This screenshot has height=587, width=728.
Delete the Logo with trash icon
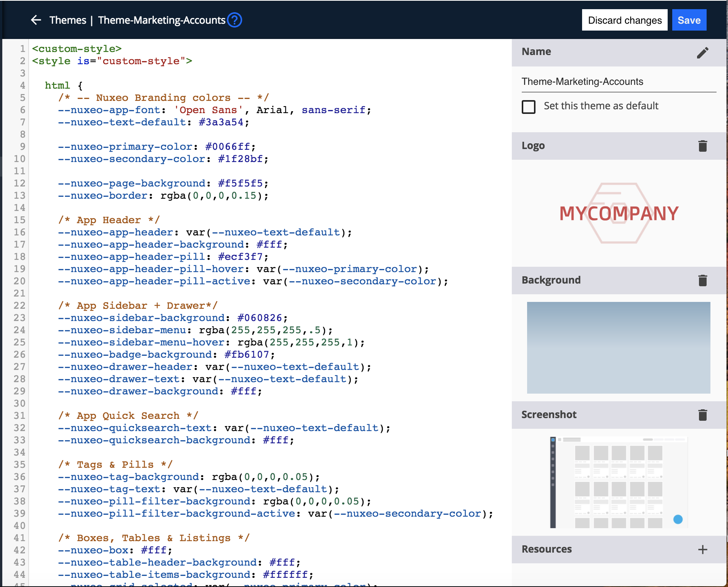coord(702,146)
